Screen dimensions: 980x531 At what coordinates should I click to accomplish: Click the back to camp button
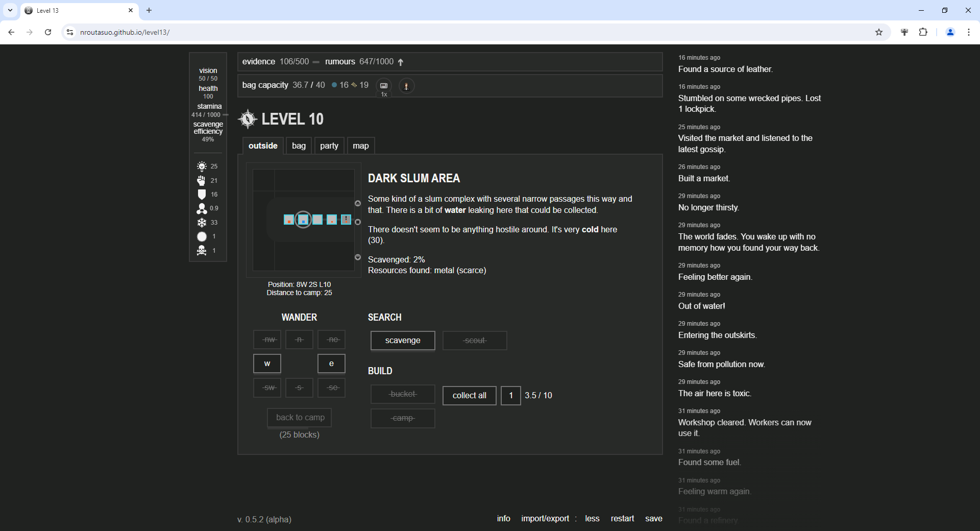300,418
